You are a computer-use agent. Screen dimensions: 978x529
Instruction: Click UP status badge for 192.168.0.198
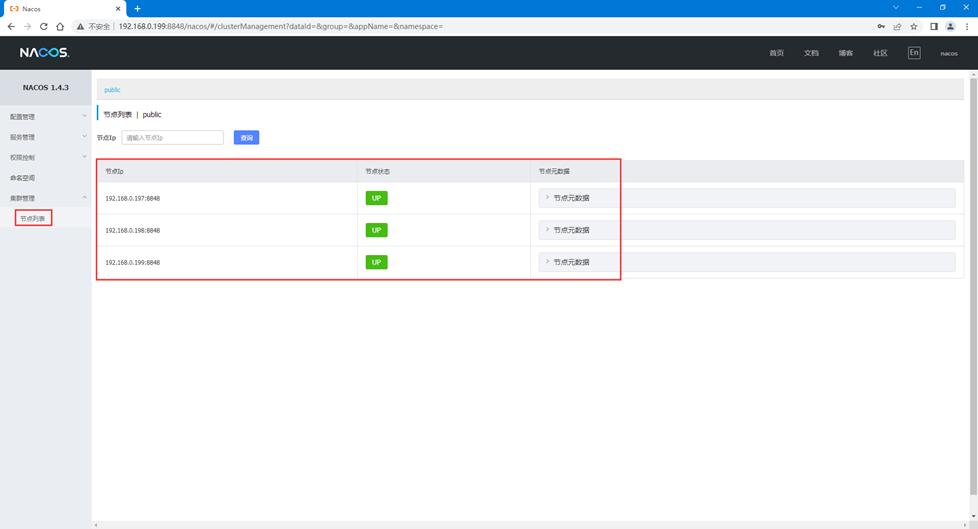[x=376, y=230]
